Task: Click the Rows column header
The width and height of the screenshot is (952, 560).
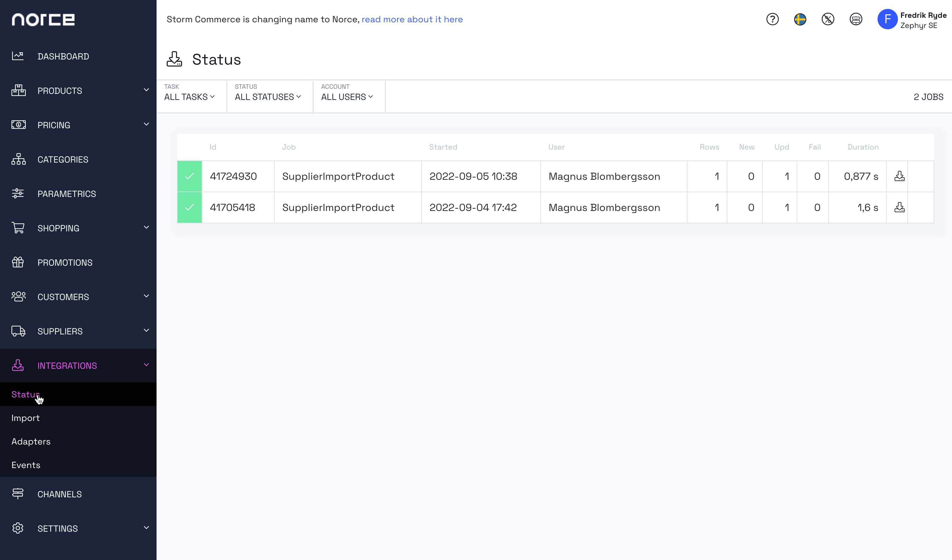Action: 709,147
